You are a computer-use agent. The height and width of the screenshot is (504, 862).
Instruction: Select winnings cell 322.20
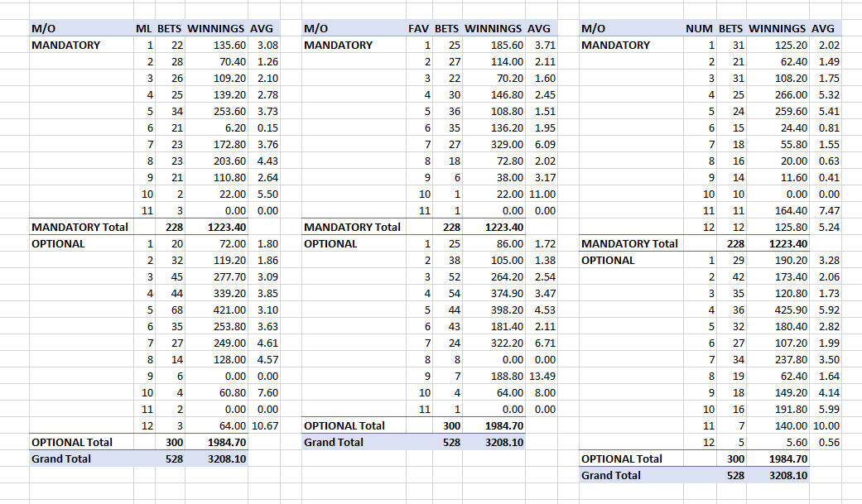507,343
